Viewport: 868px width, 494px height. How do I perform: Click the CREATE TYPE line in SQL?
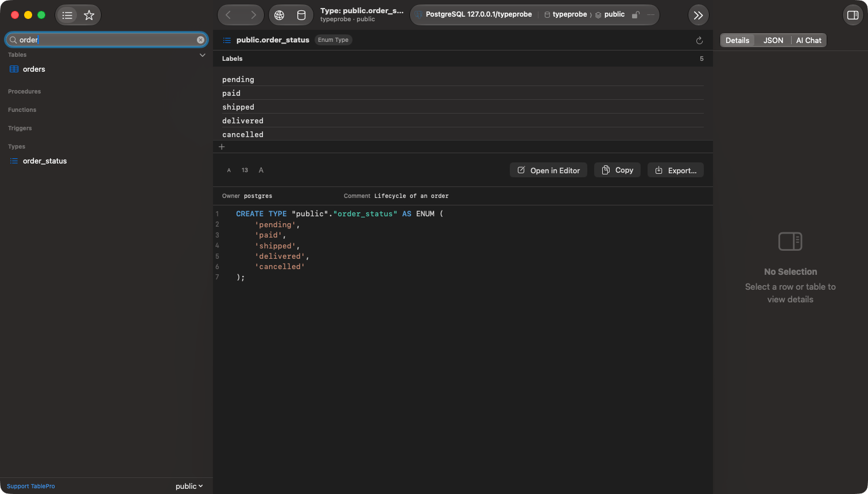coord(340,214)
